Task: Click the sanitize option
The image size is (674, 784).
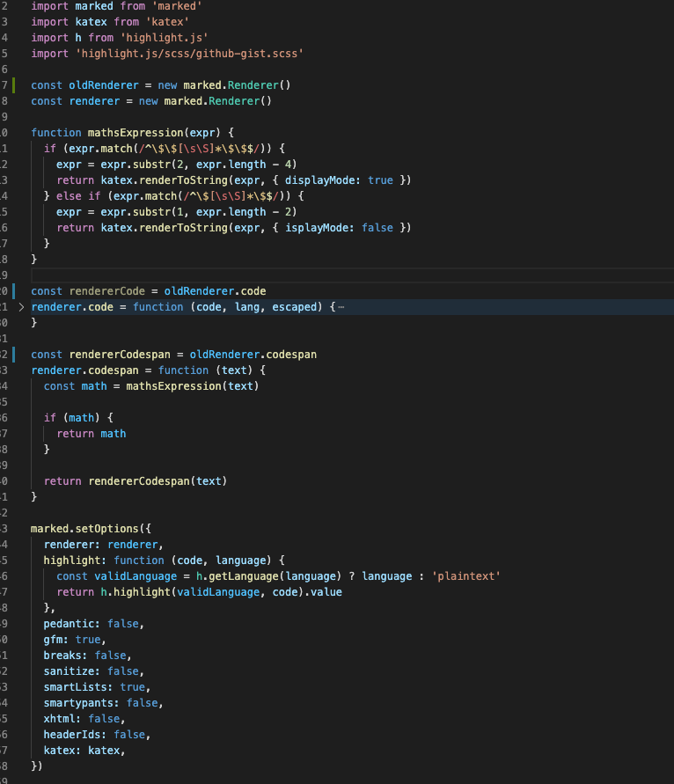Action: [x=93, y=671]
